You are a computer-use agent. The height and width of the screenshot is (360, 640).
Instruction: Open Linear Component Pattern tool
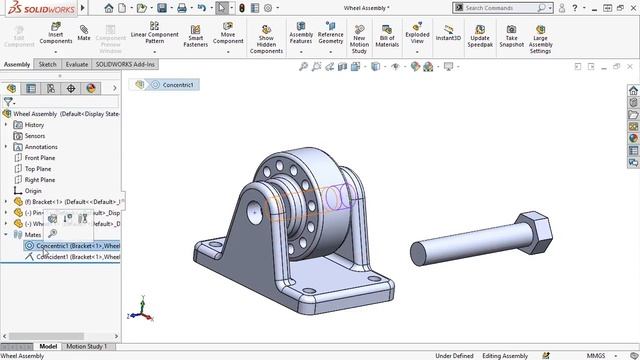pos(154,33)
